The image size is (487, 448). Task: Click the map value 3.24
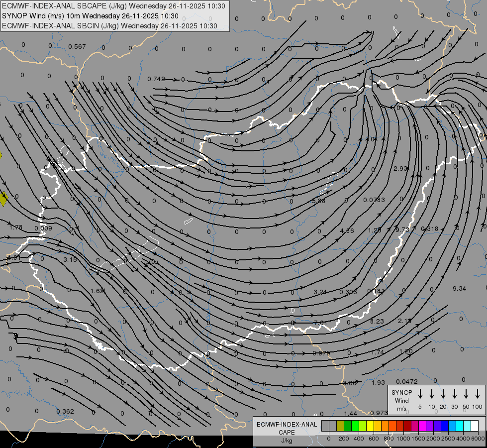pyautogui.click(x=320, y=292)
